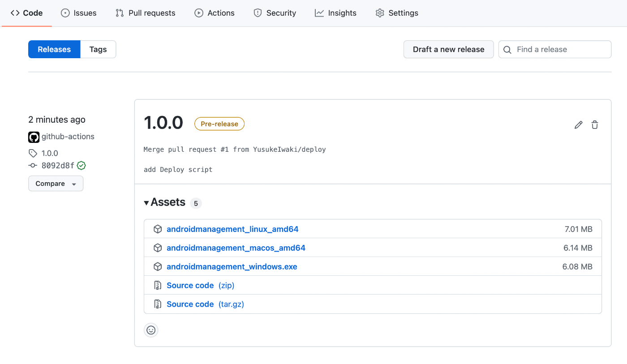Download Source code tar.gz
The image size is (627, 364).
(x=205, y=304)
